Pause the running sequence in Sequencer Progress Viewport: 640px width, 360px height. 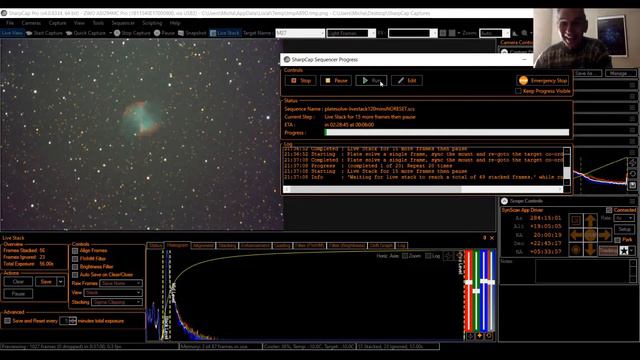point(336,80)
